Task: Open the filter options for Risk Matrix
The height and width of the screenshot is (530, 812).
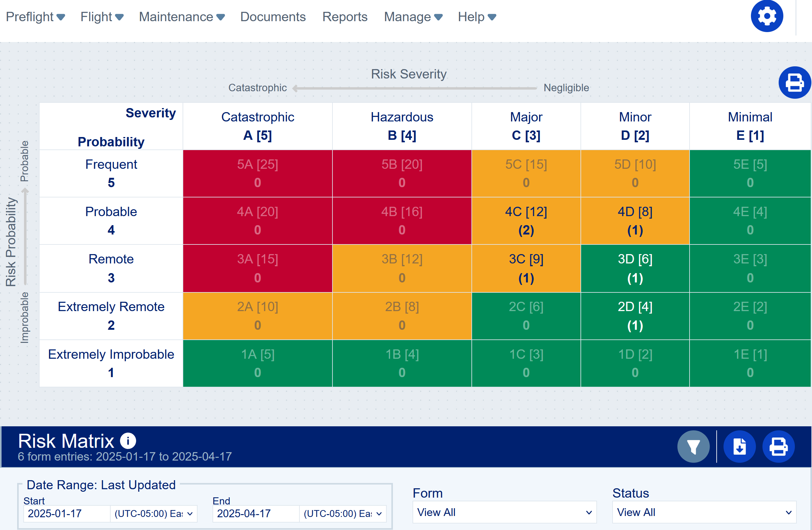Action: tap(693, 446)
